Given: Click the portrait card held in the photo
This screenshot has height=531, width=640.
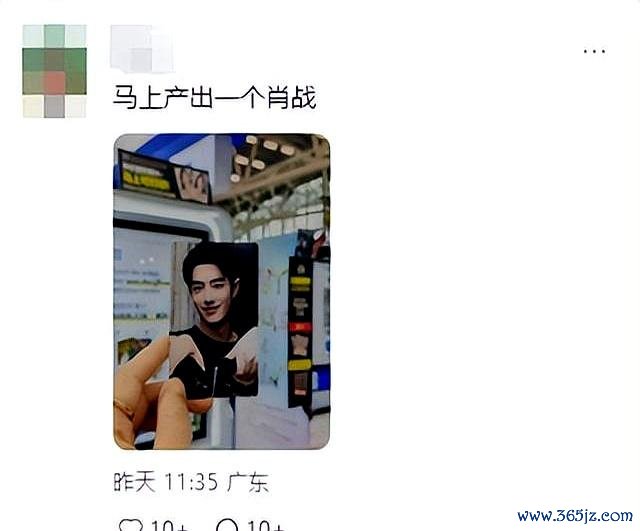Looking at the screenshot, I should 214,320.
